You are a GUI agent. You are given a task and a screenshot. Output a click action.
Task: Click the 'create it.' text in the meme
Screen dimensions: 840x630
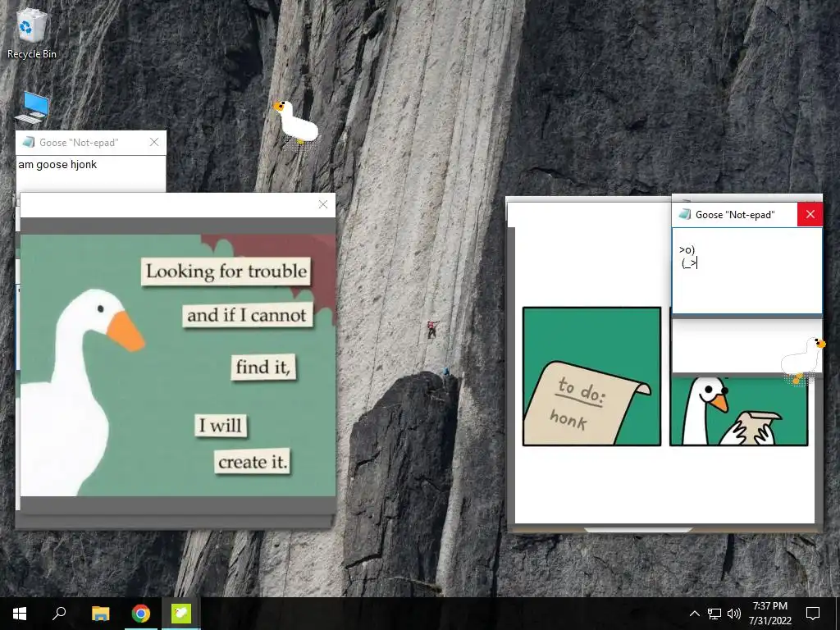[x=253, y=462]
